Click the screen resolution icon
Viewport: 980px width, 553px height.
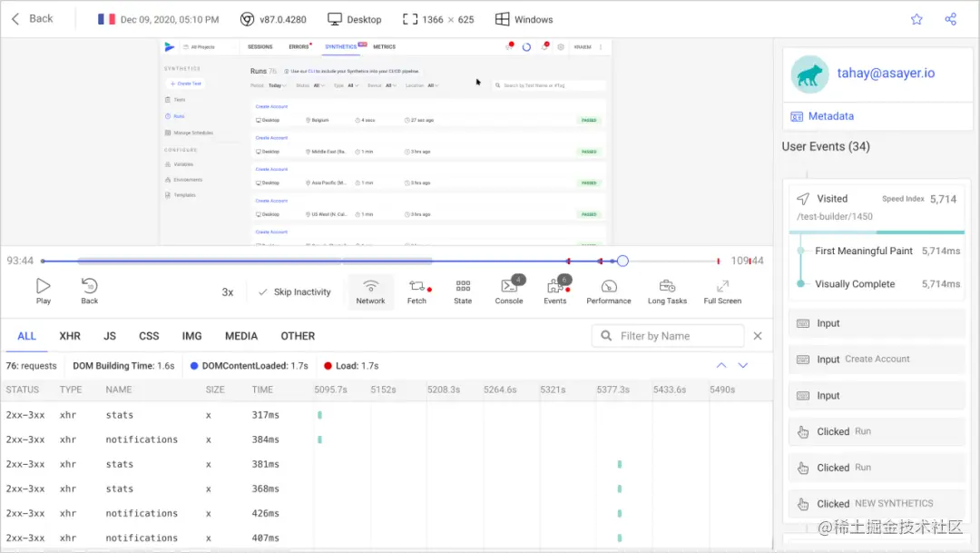(x=410, y=19)
